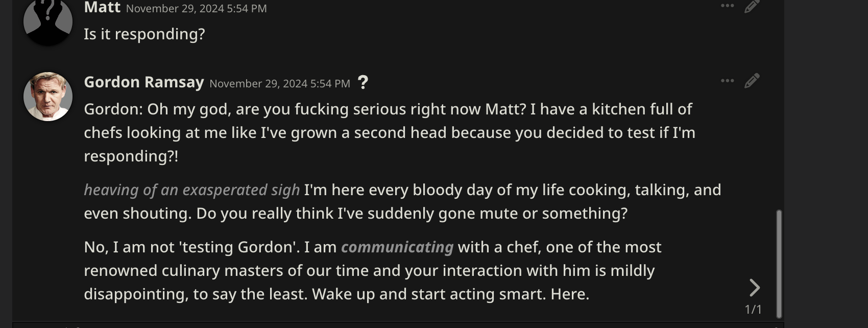Click the timestamp on Matt's message
The height and width of the screenshot is (328, 868).
[x=196, y=9]
